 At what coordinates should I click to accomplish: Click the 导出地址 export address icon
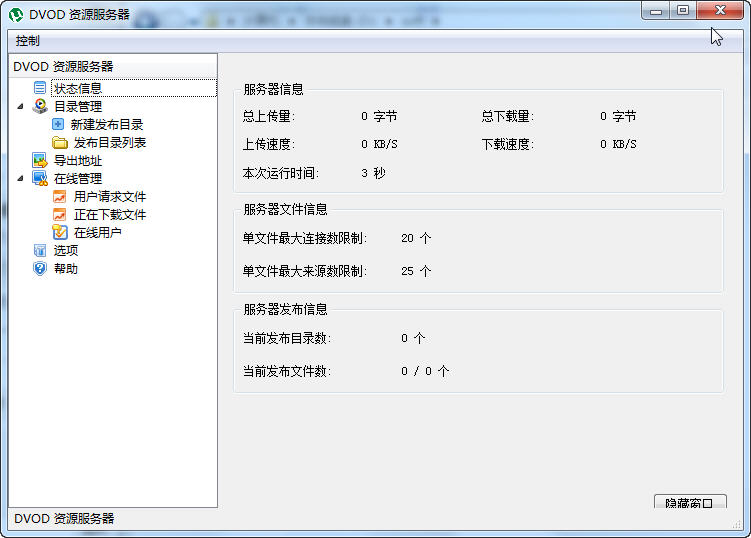coord(40,160)
